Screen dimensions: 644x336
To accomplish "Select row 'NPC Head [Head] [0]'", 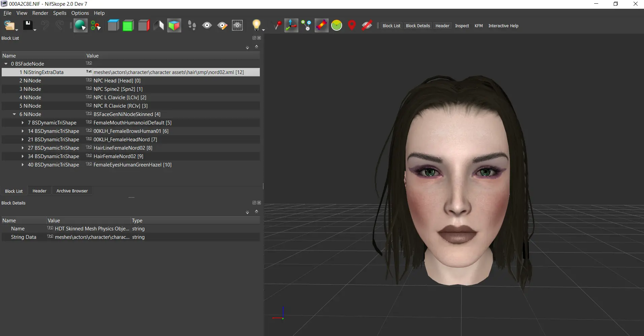I will [x=131, y=81].
